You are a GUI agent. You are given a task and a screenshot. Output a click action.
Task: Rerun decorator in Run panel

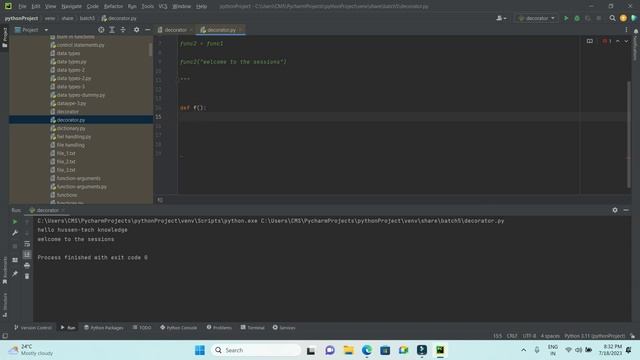tap(15, 222)
